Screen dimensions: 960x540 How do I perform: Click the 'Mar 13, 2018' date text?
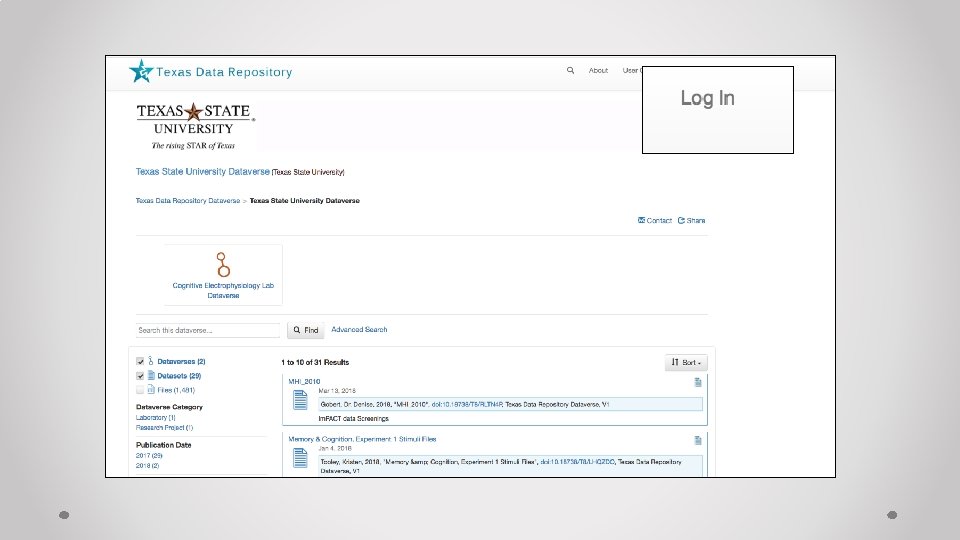point(337,391)
